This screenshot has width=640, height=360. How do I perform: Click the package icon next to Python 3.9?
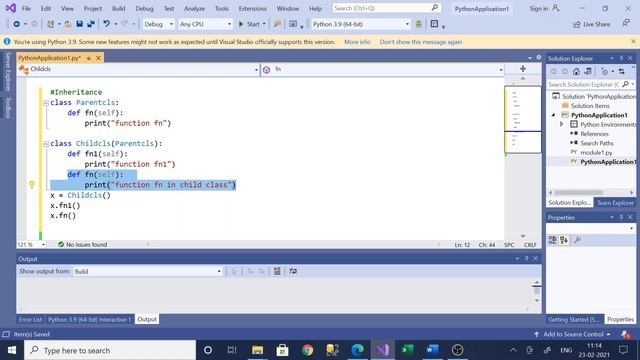418,24
